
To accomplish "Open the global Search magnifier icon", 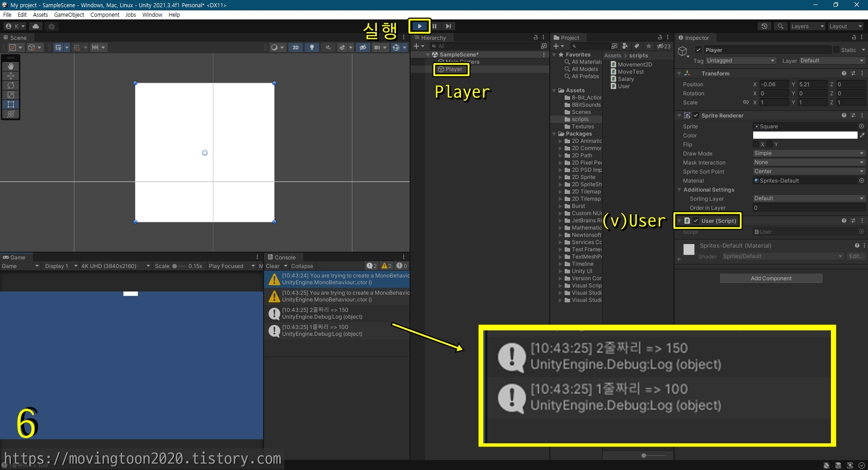I will click(x=780, y=26).
